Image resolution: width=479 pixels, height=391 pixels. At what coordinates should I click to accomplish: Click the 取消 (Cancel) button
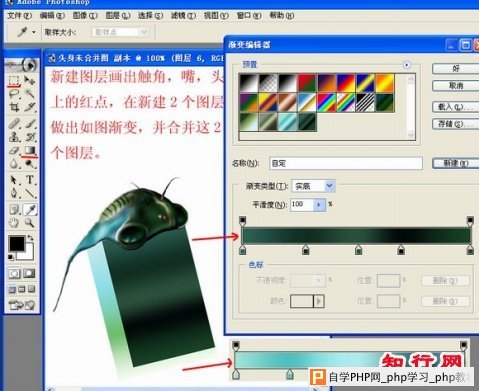click(x=456, y=86)
